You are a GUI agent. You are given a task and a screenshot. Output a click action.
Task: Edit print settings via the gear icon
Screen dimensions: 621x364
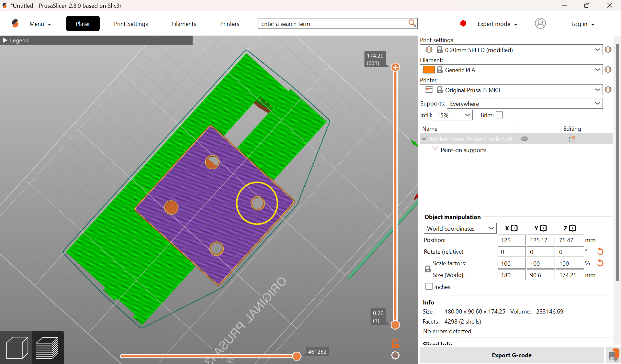point(608,50)
